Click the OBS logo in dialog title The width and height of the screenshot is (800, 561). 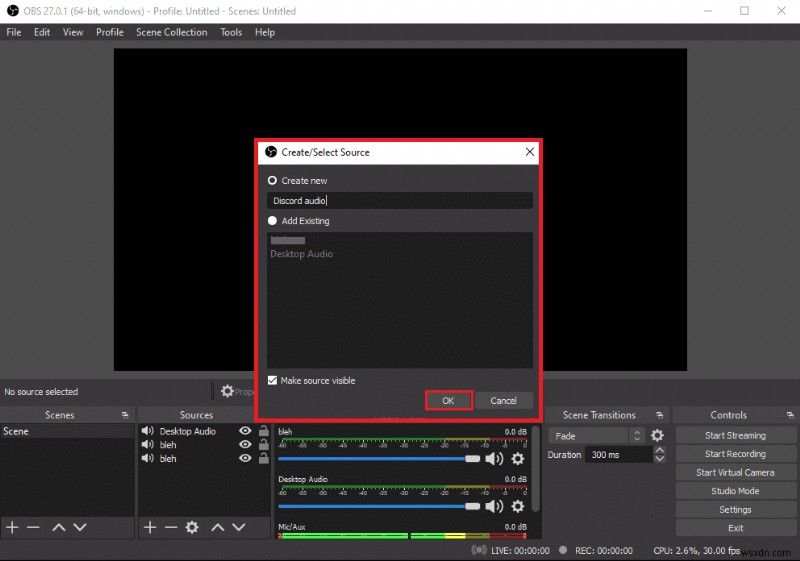tap(271, 151)
